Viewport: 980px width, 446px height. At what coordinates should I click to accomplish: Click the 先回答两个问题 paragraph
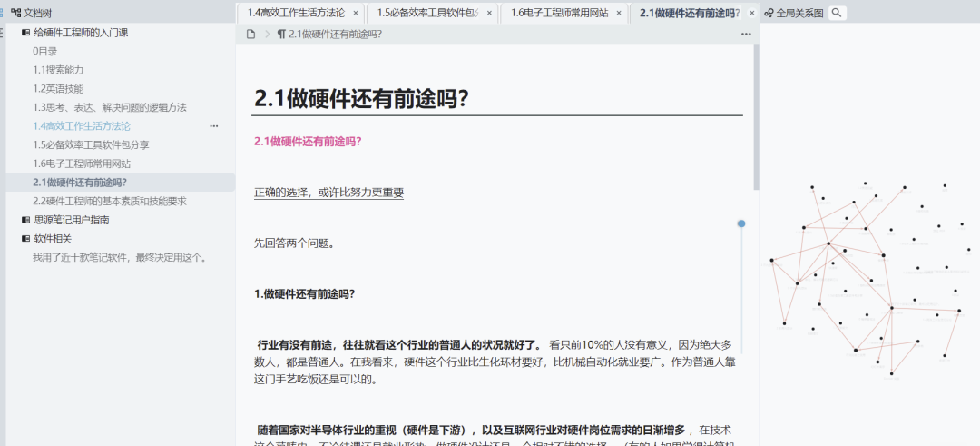click(294, 243)
